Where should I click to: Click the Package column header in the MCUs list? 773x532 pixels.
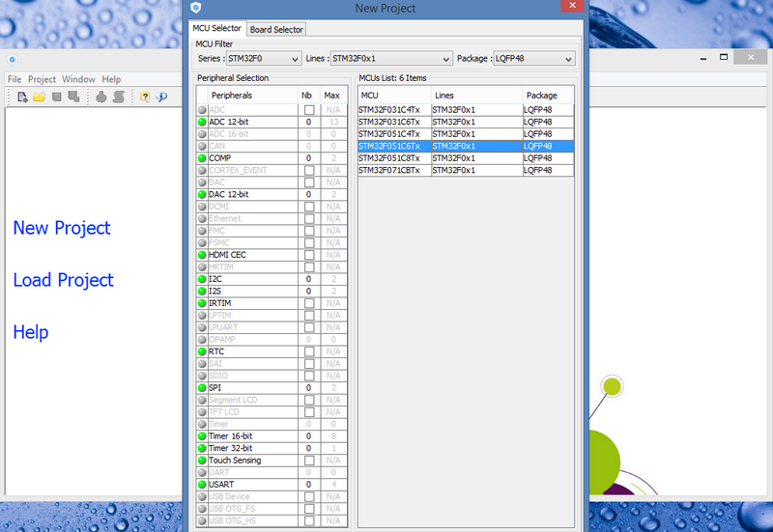(549, 95)
